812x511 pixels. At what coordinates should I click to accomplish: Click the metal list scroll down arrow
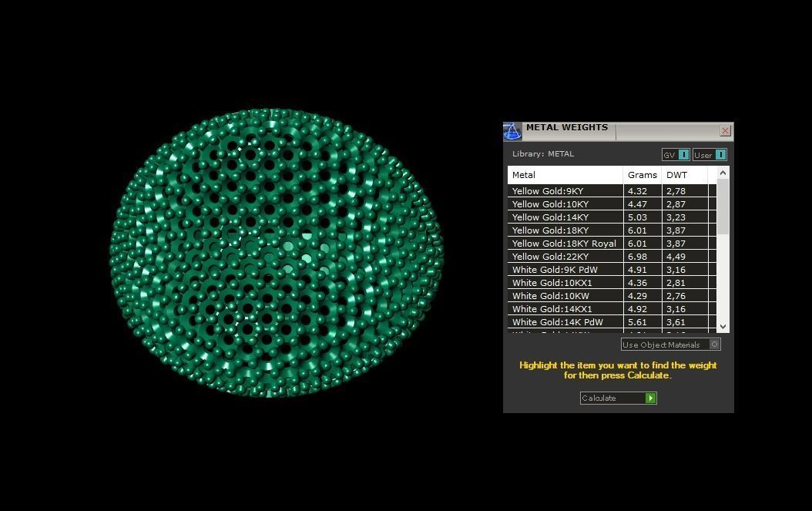coord(723,327)
